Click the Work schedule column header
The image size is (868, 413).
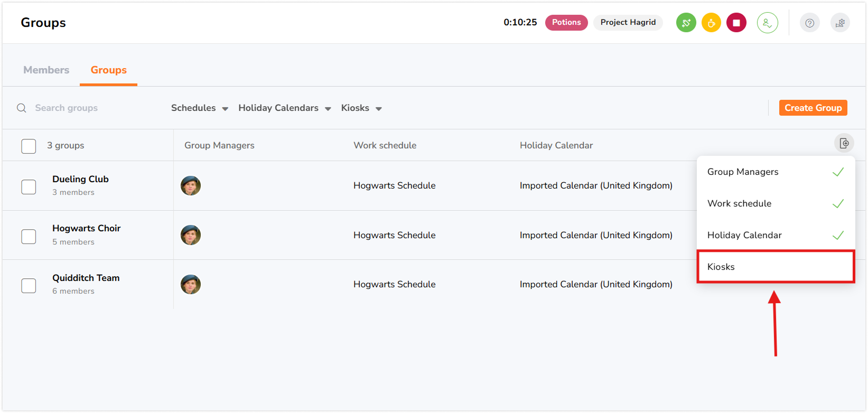385,145
